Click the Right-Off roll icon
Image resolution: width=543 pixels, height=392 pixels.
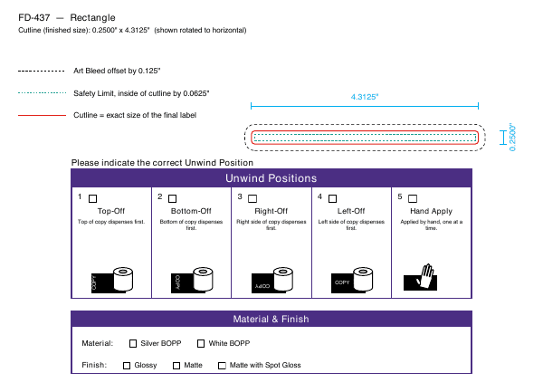pos(272,280)
